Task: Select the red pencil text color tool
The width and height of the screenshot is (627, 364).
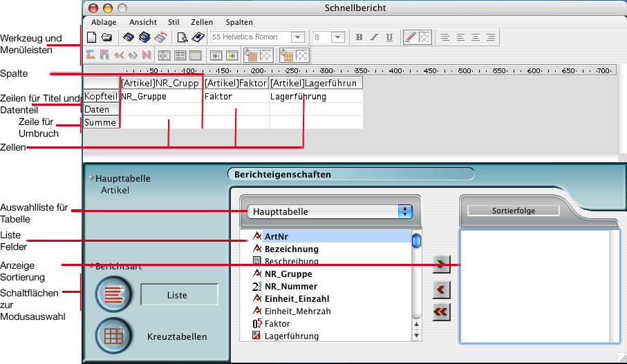Action: tap(409, 37)
